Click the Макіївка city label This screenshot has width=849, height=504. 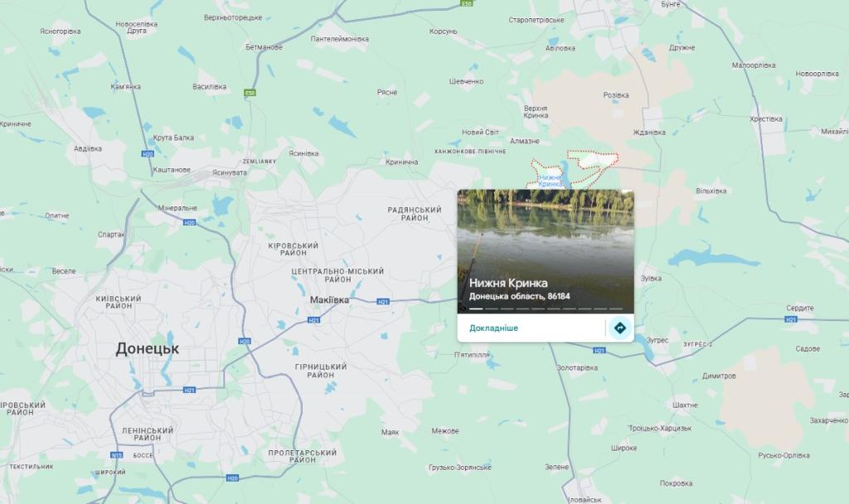tap(329, 300)
